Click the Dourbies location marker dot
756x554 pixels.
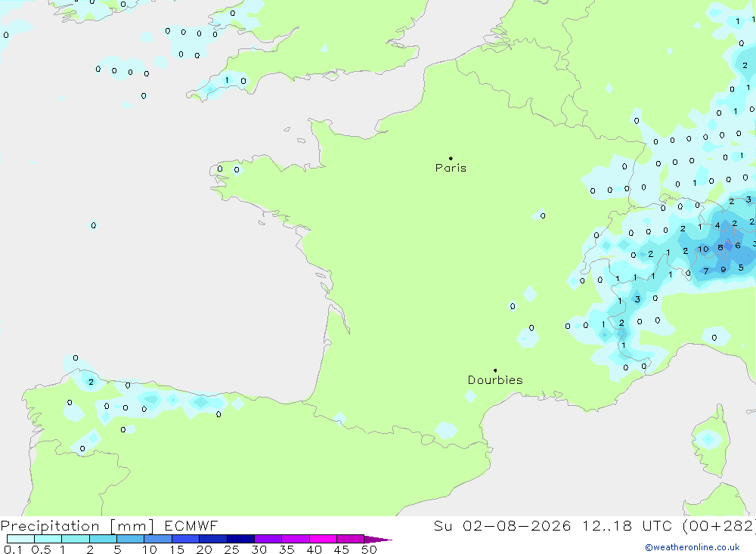[495, 370]
